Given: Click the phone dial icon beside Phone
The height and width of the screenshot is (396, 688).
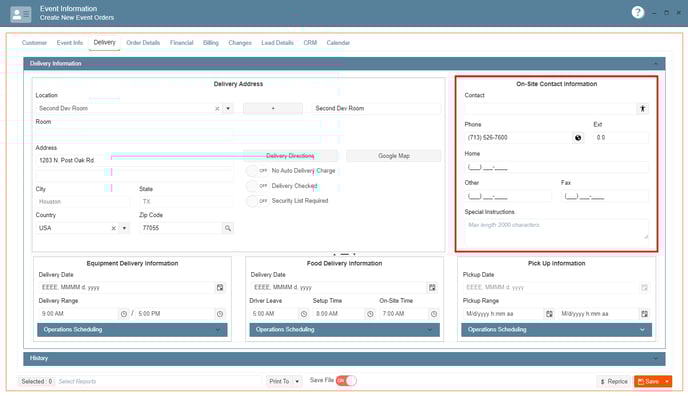Looking at the screenshot, I should [x=578, y=138].
